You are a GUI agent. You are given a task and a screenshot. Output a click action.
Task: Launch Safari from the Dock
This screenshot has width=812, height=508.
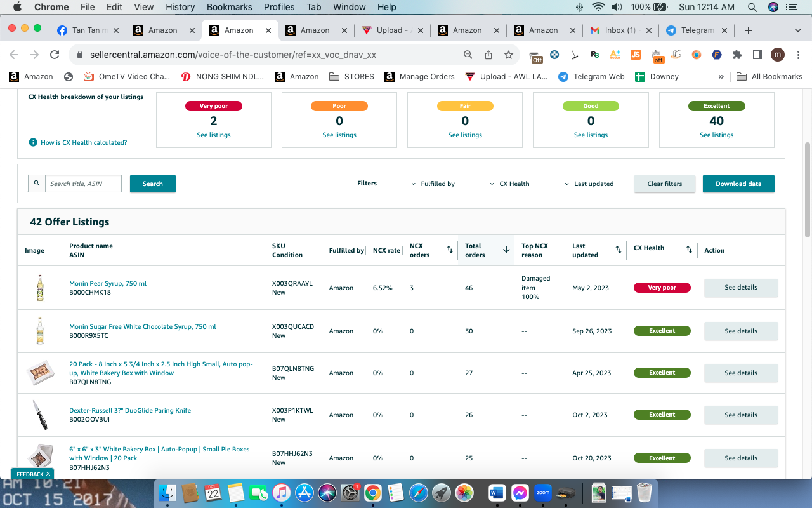click(419, 492)
